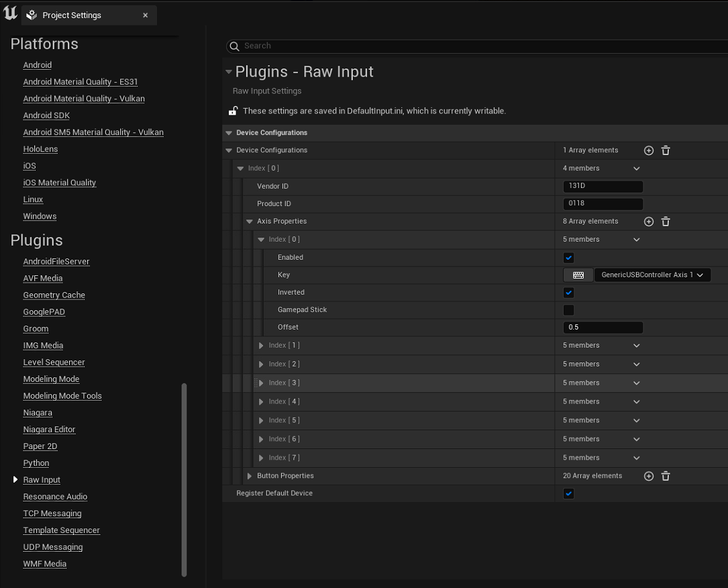Add element to Button Properties array
The image size is (728, 588).
[648, 476]
